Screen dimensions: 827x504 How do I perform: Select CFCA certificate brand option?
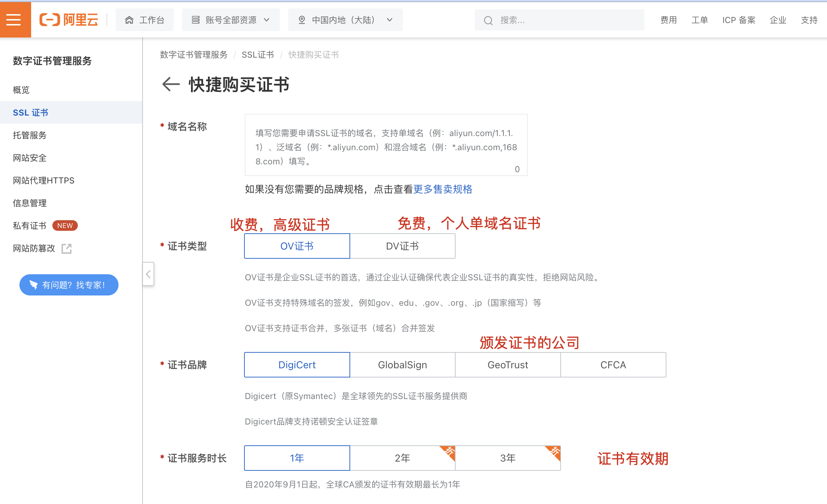coord(613,365)
